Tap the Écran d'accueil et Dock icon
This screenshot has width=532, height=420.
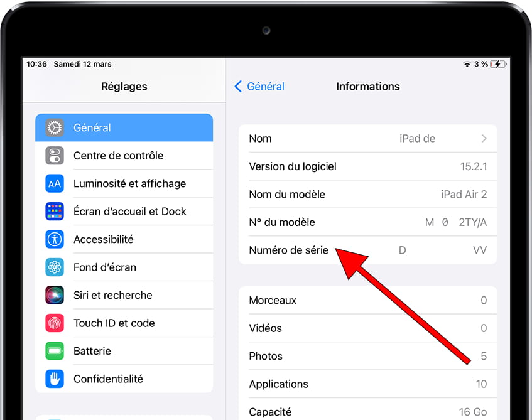point(55,212)
